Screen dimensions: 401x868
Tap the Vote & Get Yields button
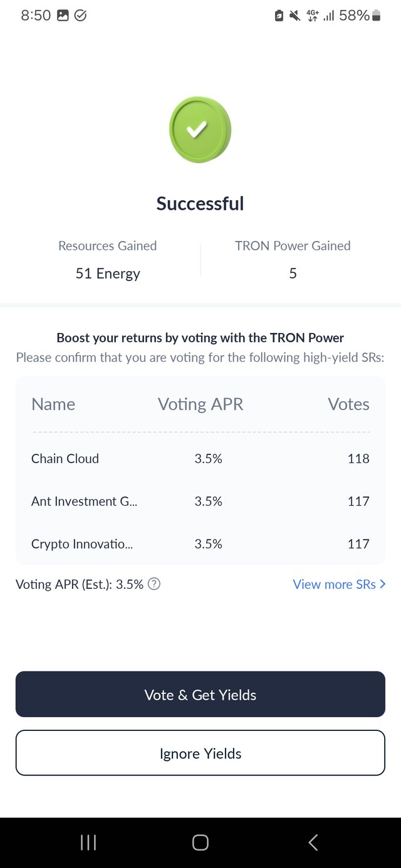coord(200,694)
